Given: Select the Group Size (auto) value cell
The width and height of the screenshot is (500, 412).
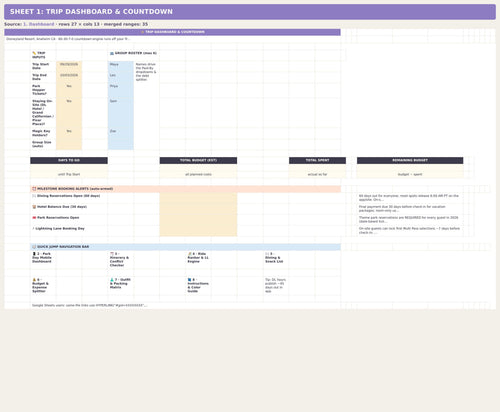Looking at the screenshot, I should click(69, 144).
